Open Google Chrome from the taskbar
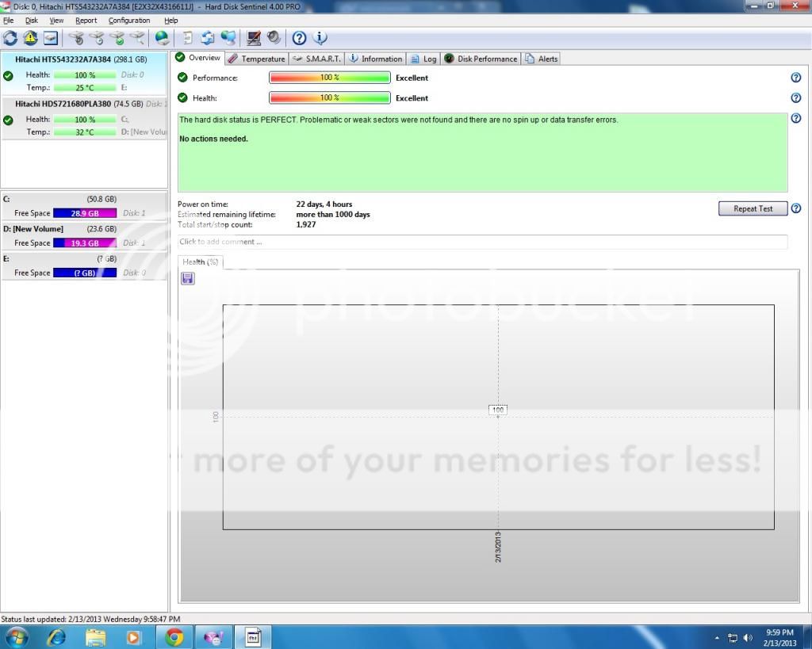Screen dimensions: 812x649 click(174, 637)
